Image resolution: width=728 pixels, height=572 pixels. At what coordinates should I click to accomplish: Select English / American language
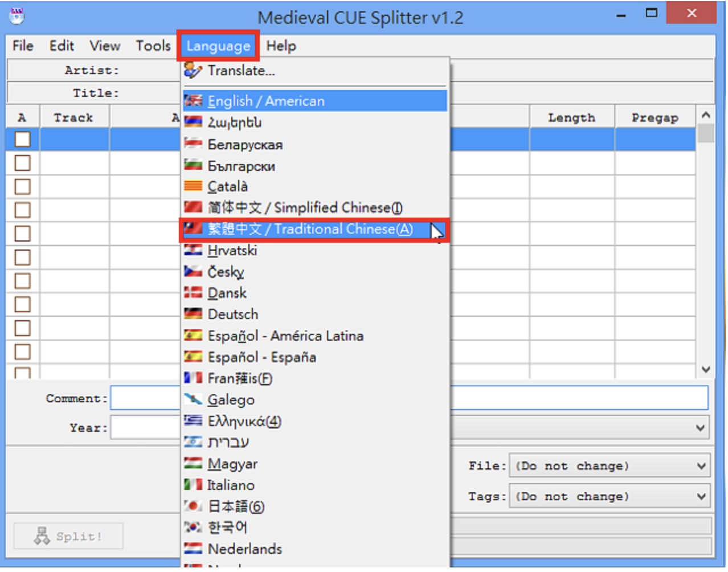(x=315, y=101)
